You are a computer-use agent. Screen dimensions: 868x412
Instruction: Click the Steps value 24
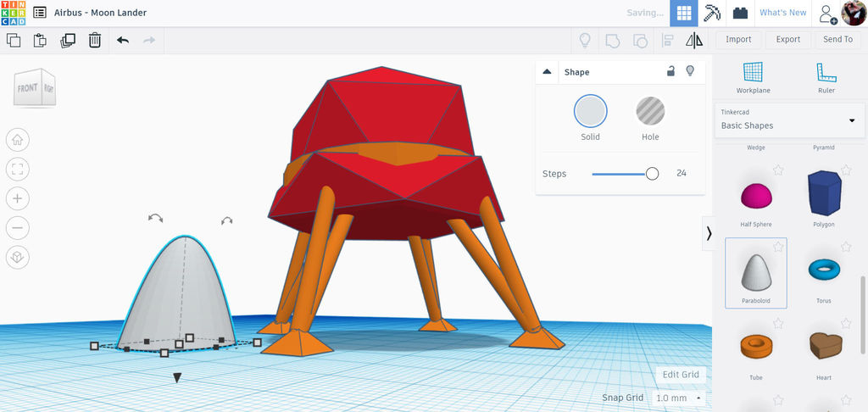[682, 173]
